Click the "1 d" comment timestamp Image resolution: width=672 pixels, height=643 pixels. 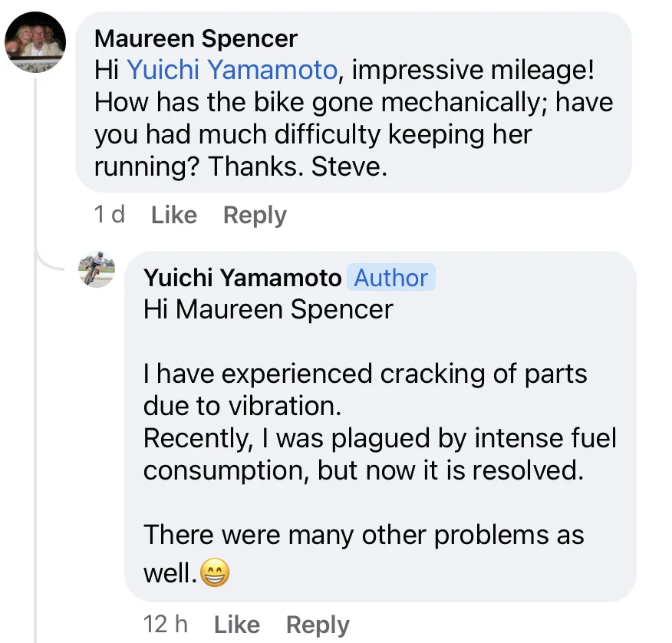click(110, 215)
